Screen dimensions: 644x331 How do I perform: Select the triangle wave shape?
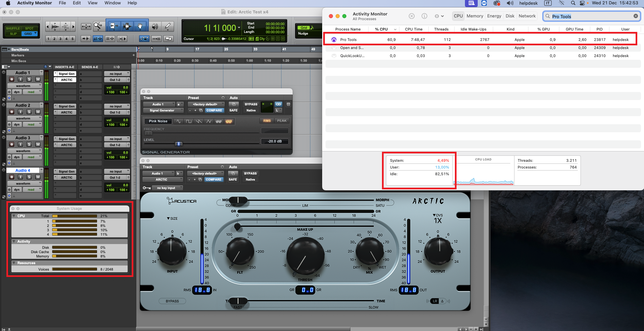click(x=209, y=121)
